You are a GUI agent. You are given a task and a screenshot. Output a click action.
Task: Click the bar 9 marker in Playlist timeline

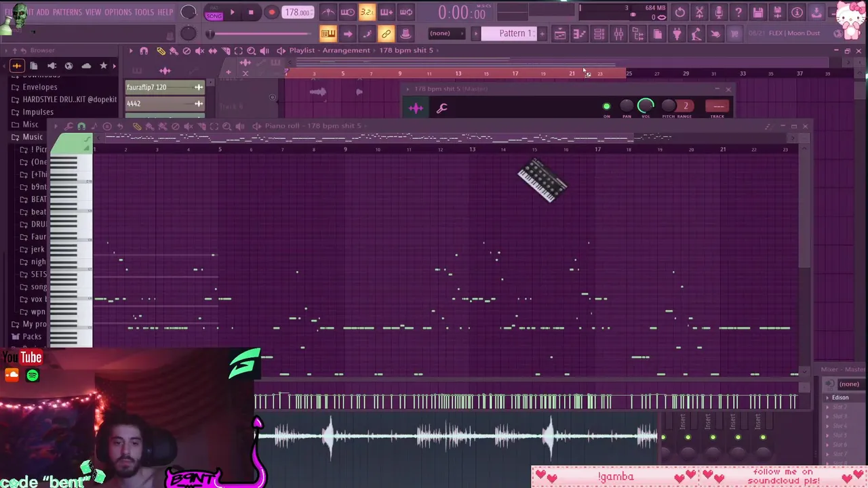pyautogui.click(x=399, y=73)
